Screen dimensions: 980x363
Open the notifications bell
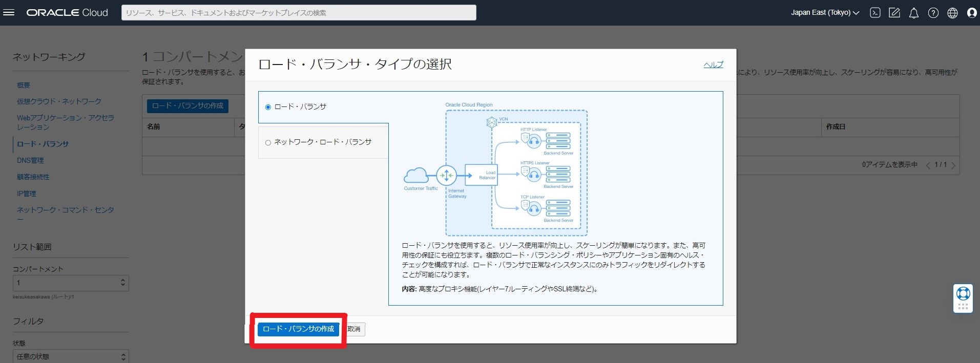pyautogui.click(x=914, y=13)
